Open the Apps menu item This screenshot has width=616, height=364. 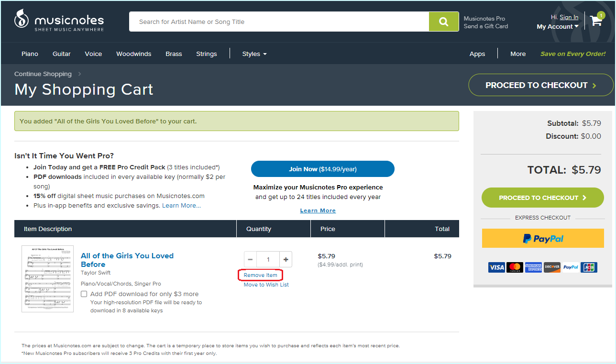[477, 54]
